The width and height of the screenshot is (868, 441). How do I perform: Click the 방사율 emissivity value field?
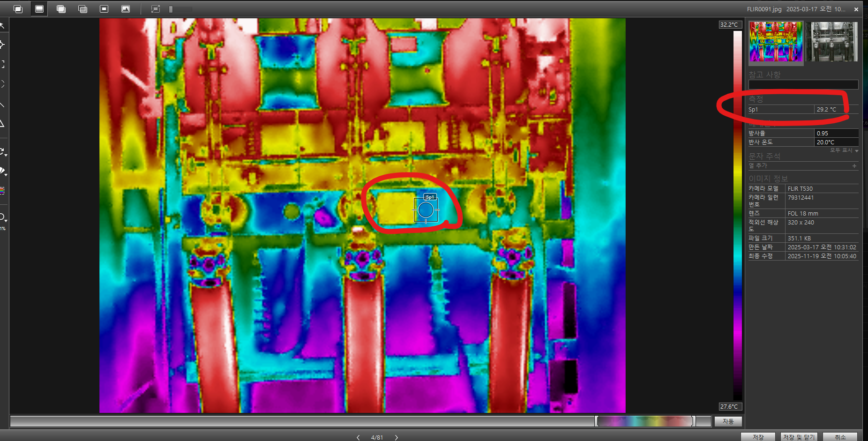click(836, 133)
